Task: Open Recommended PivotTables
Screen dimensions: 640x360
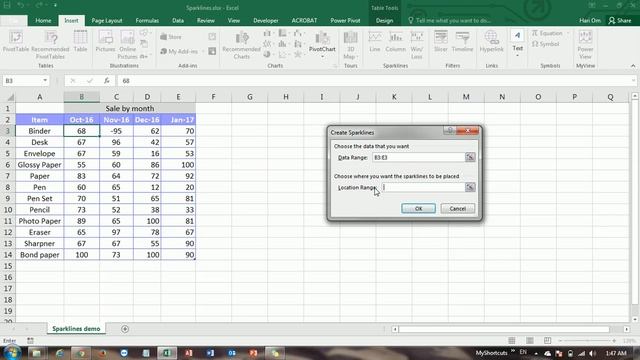Action: tap(51, 45)
